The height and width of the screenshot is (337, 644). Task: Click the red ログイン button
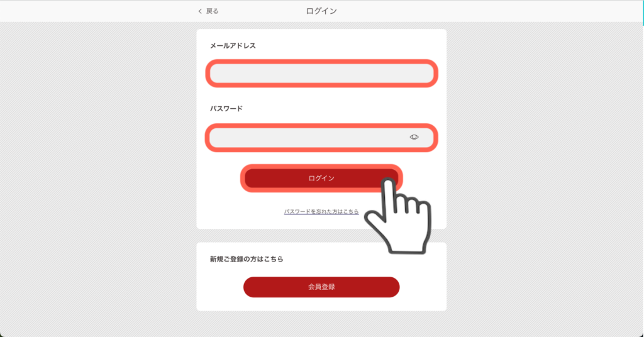[321, 178]
